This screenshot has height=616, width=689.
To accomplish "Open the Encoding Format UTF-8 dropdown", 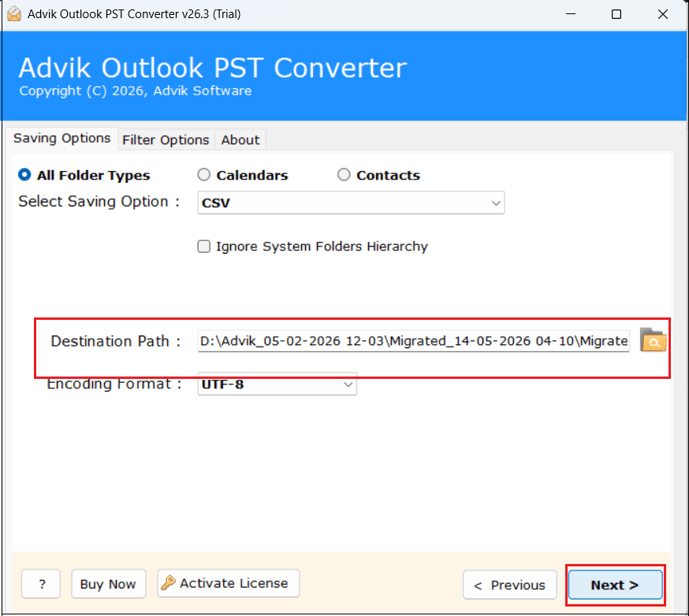I will click(x=277, y=384).
